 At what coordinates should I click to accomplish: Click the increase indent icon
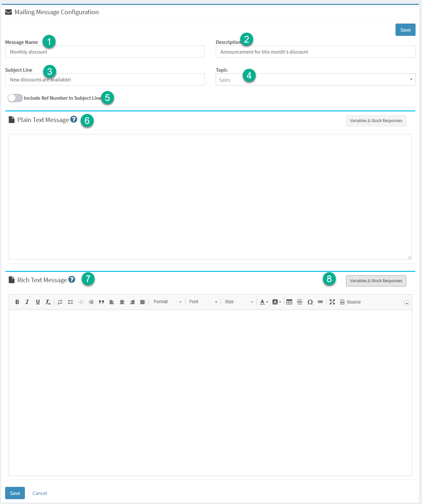(91, 302)
